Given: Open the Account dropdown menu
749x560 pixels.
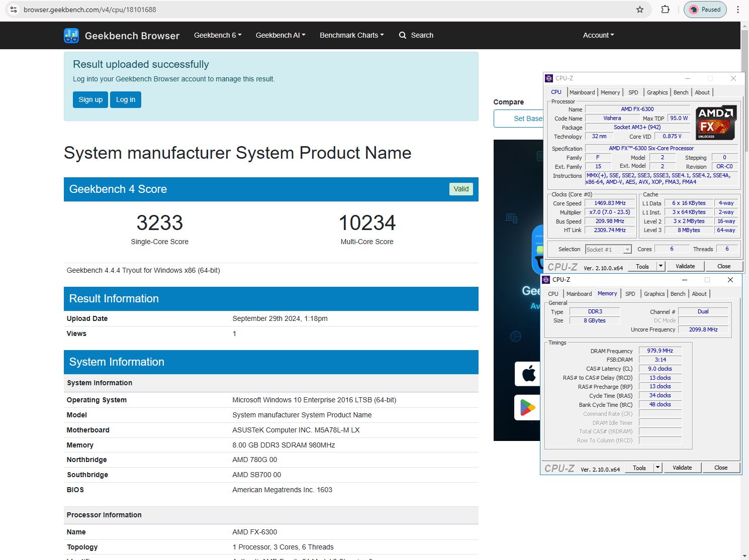Looking at the screenshot, I should [x=598, y=35].
